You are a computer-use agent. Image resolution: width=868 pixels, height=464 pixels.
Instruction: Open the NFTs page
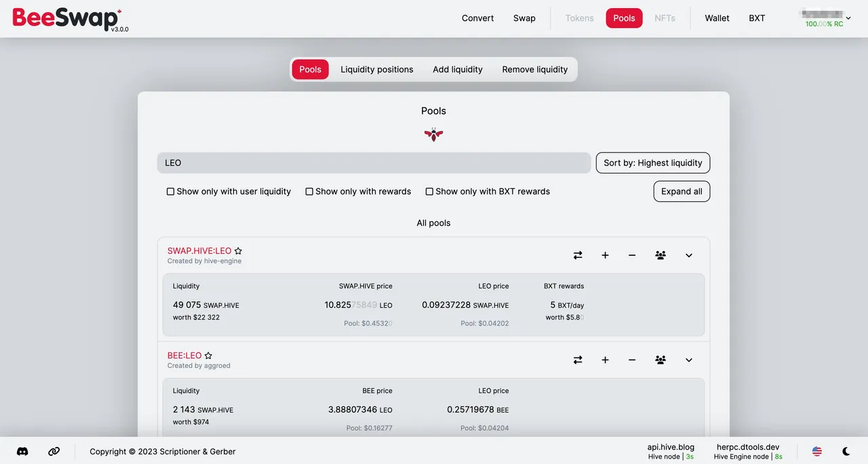tap(665, 18)
